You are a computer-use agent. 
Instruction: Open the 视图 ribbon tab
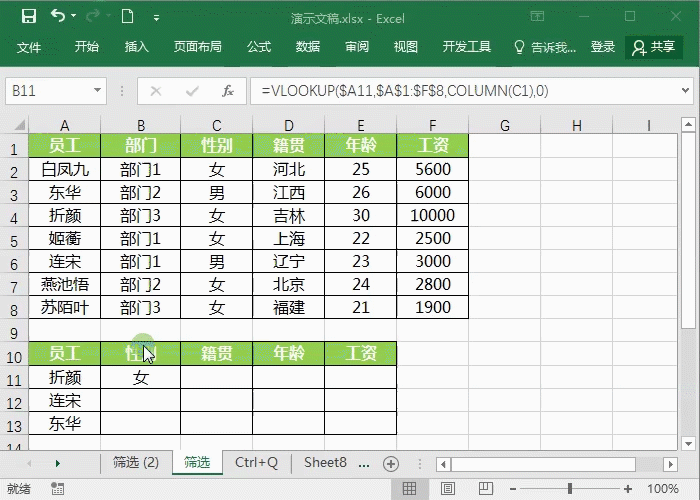click(405, 47)
